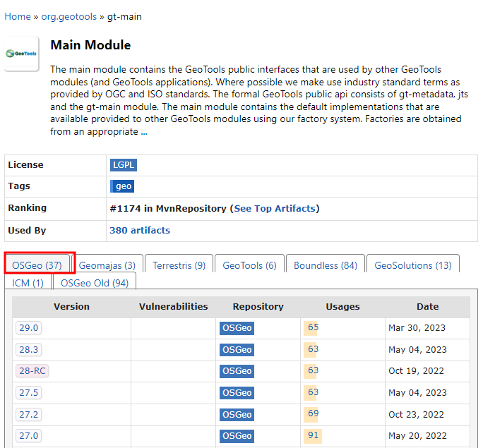This screenshot has height=448, width=483.
Task: Open the LGPL license badge
Action: point(123,165)
